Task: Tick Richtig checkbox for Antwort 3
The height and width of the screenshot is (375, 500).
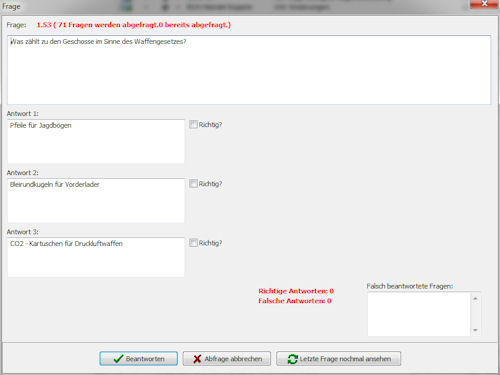Action: [193, 243]
